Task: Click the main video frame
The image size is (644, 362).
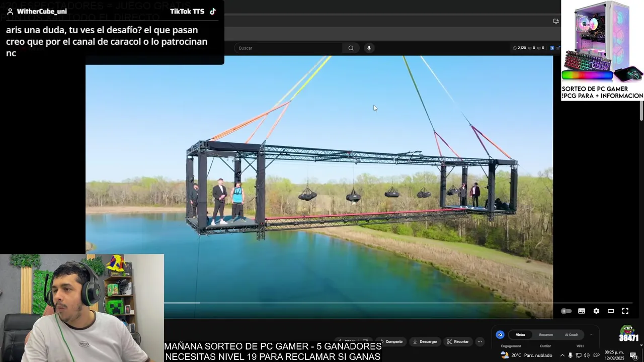Action: click(319, 186)
